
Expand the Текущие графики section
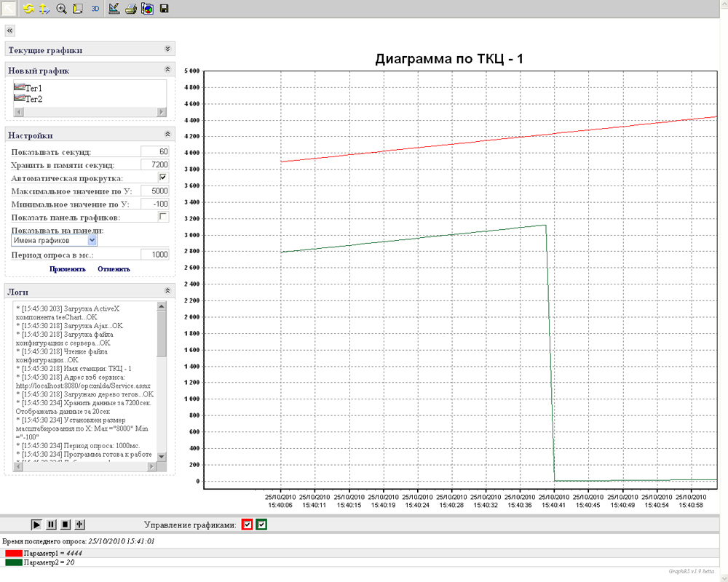[167, 49]
